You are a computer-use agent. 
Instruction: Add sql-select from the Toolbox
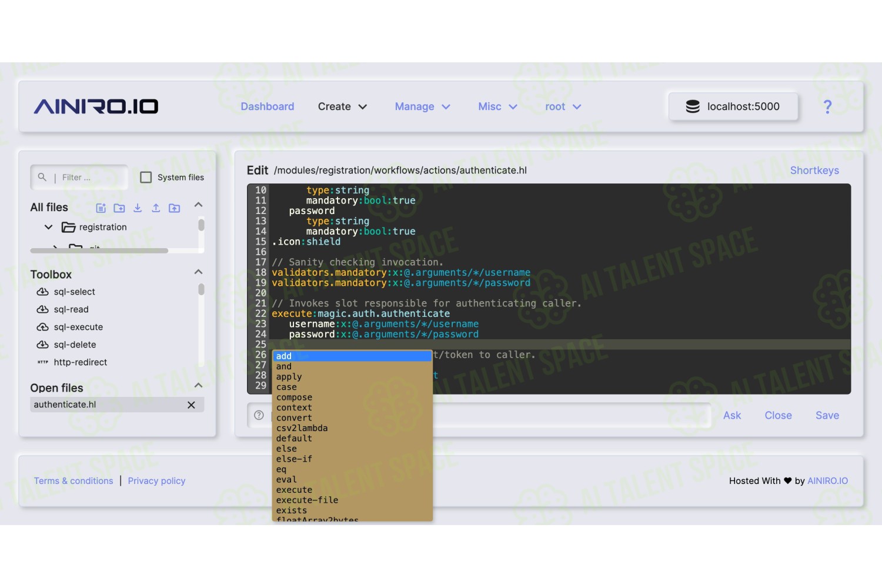click(74, 292)
